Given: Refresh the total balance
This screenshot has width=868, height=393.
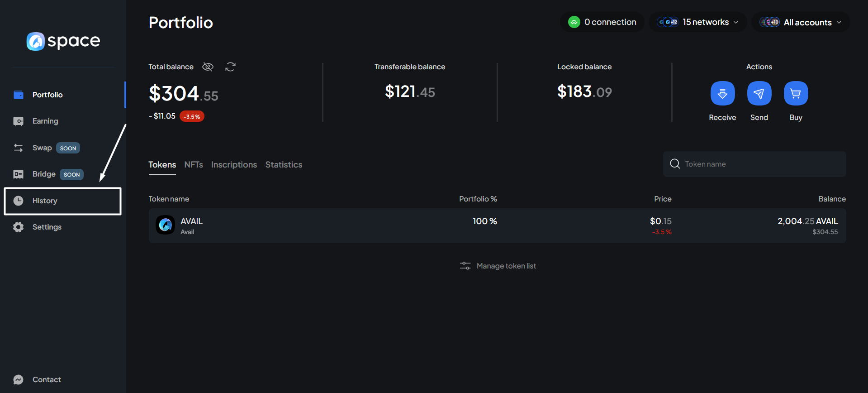Looking at the screenshot, I should [x=230, y=67].
